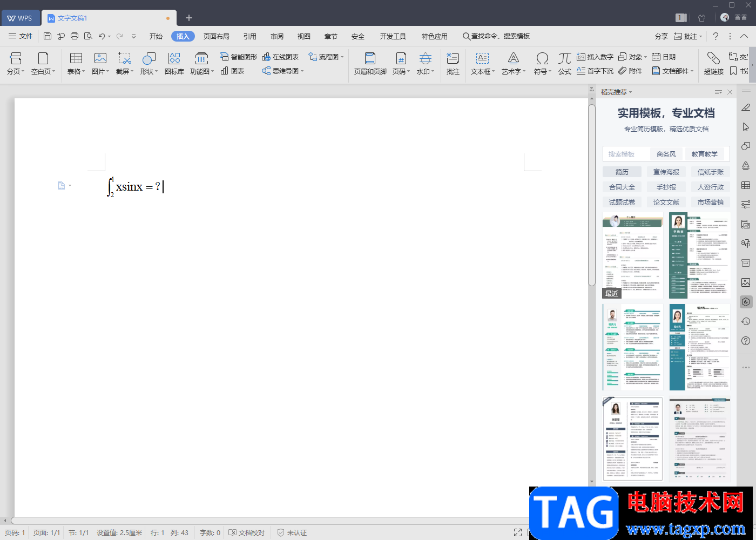The image size is (756, 540).
Task: Select the 合同大全 template category
Action: tap(622, 187)
